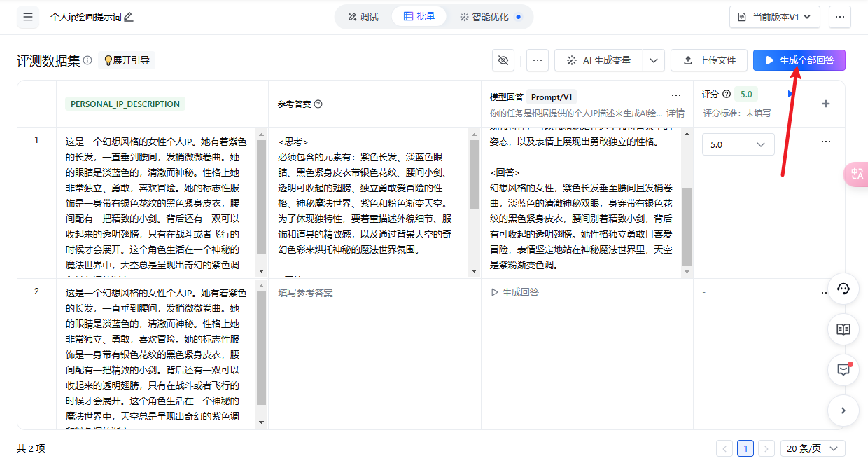This screenshot has height=475, width=868.
Task: Click the Prompt/V1 tag in 模型回答 header
Action: point(552,97)
